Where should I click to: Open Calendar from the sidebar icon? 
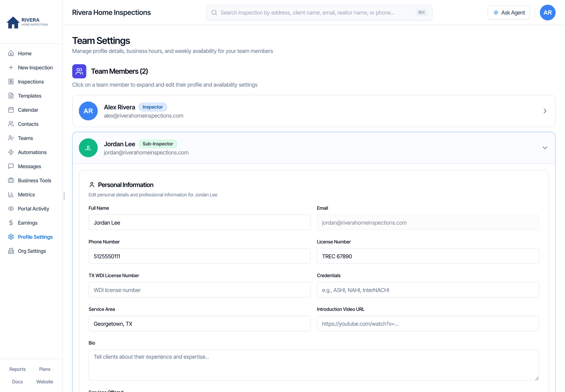tap(11, 110)
